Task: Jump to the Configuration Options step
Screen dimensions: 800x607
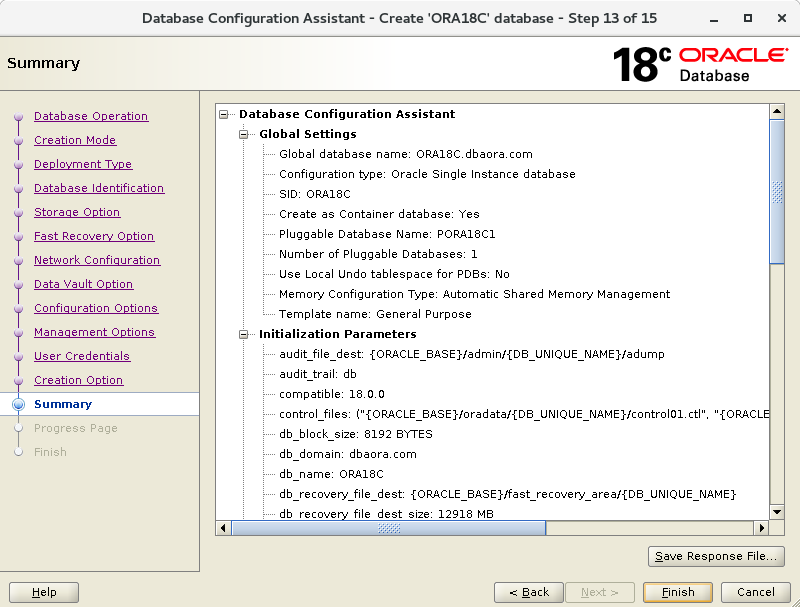Action: [x=96, y=308]
